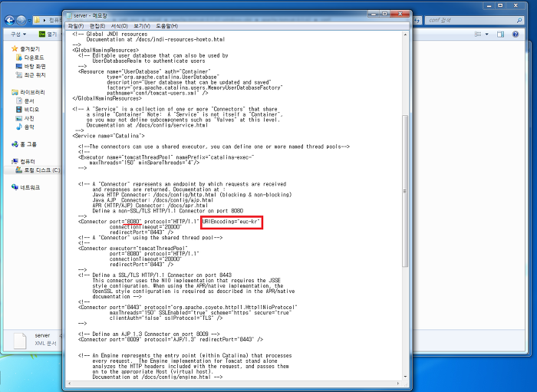Click the URIEncoding="euc-kr" text

[x=231, y=222]
